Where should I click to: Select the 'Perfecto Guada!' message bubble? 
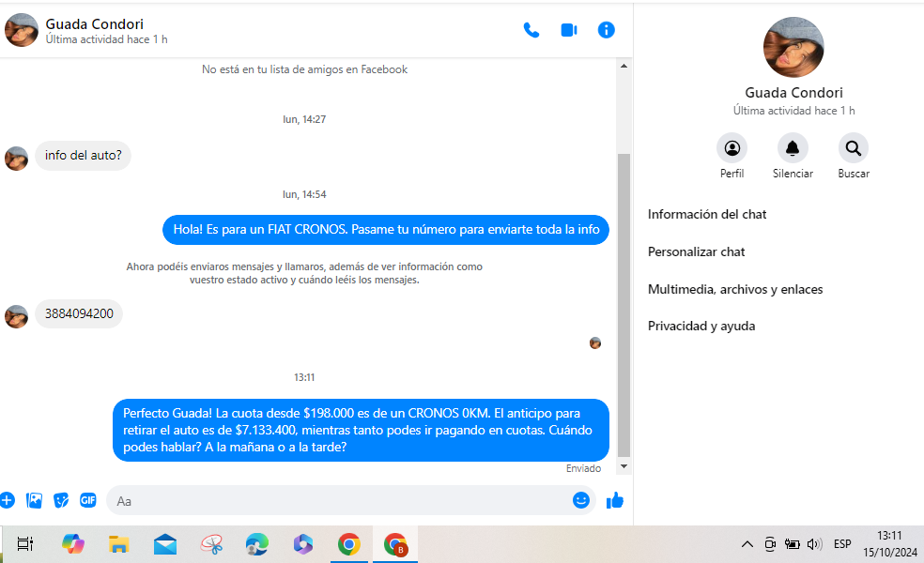click(x=361, y=431)
